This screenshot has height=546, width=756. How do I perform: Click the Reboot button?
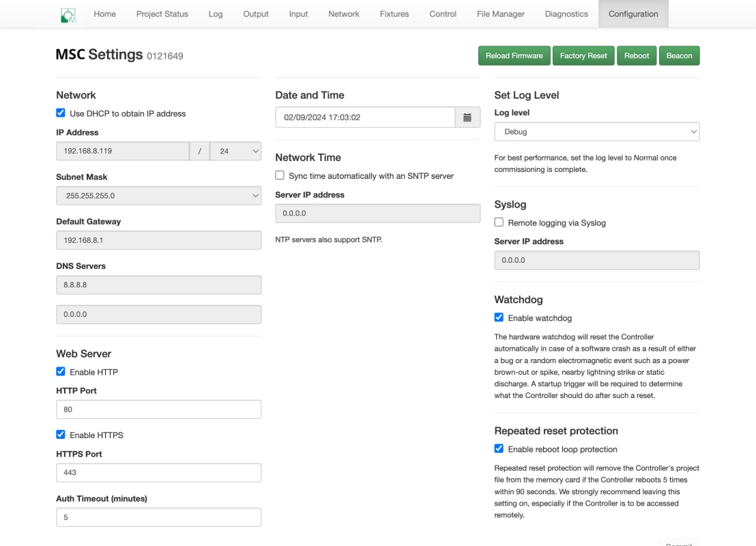pos(636,56)
